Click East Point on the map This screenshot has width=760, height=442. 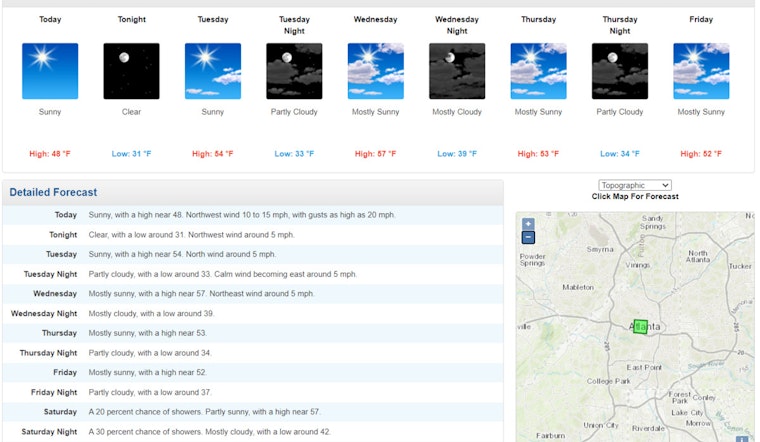[x=644, y=367]
